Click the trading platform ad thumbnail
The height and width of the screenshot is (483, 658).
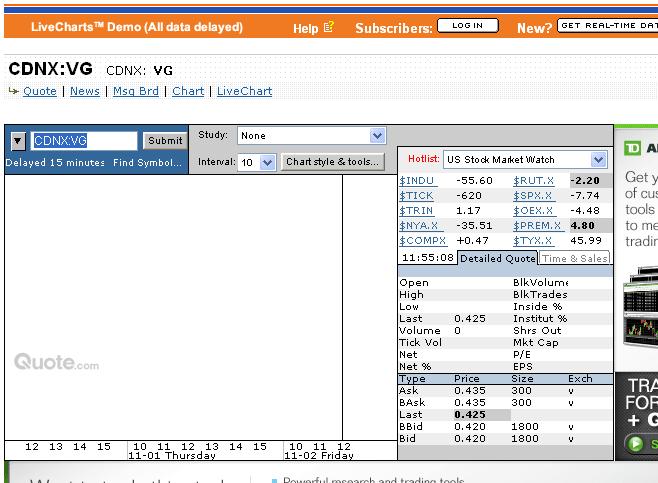tap(640, 306)
